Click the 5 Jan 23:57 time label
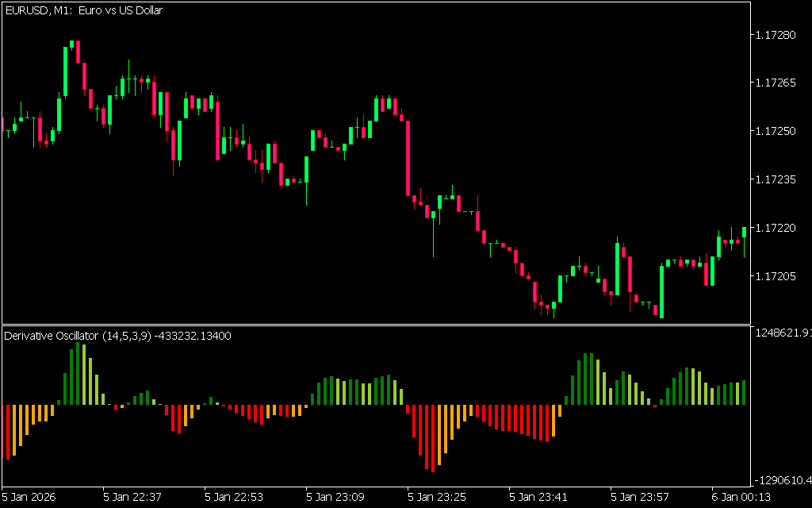Screen dimensions: 812x508 coord(640,497)
